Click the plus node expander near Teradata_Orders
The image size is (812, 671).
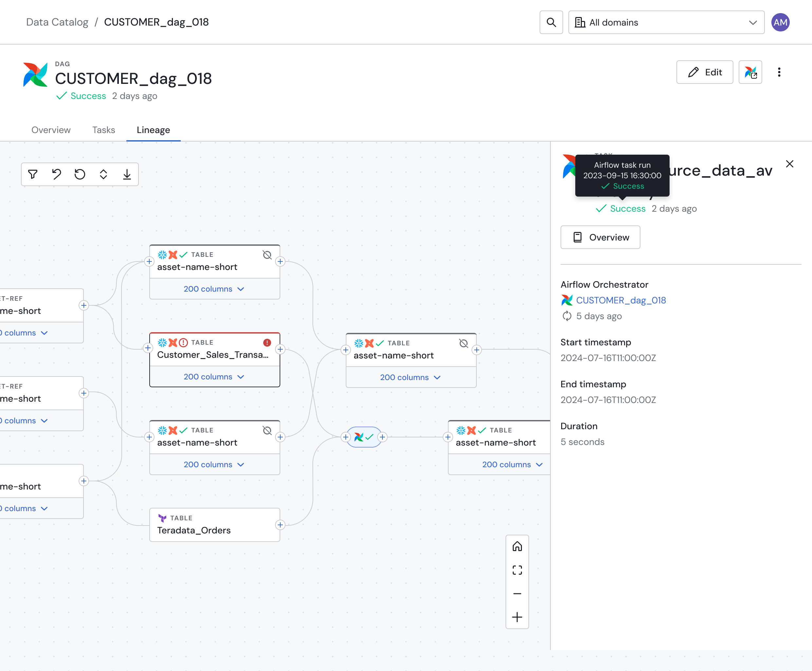tap(281, 525)
